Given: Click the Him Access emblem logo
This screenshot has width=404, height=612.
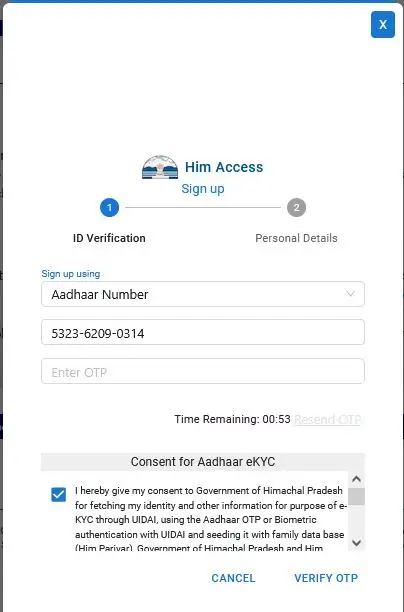Looking at the screenshot, I should tap(160, 167).
